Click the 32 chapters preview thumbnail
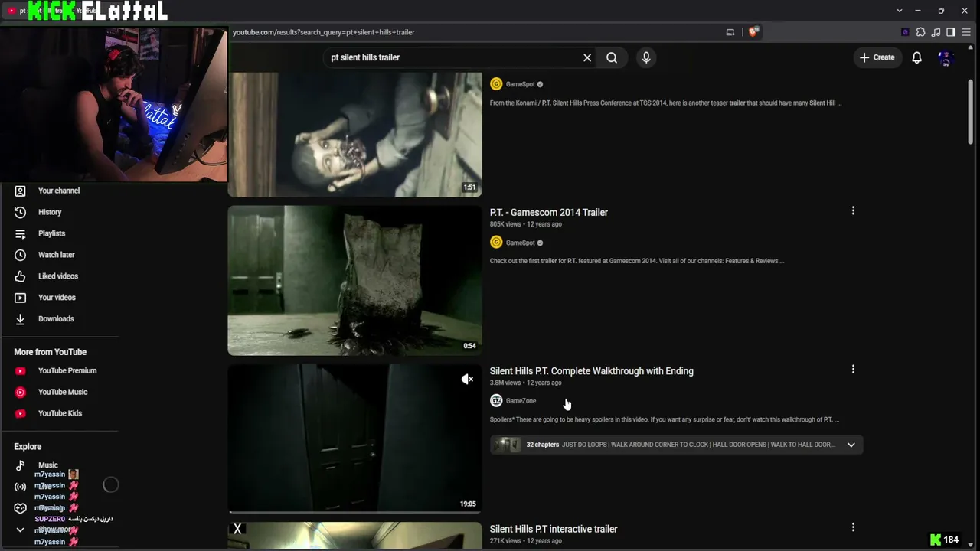Viewport: 980px width, 551px height. pos(506,445)
